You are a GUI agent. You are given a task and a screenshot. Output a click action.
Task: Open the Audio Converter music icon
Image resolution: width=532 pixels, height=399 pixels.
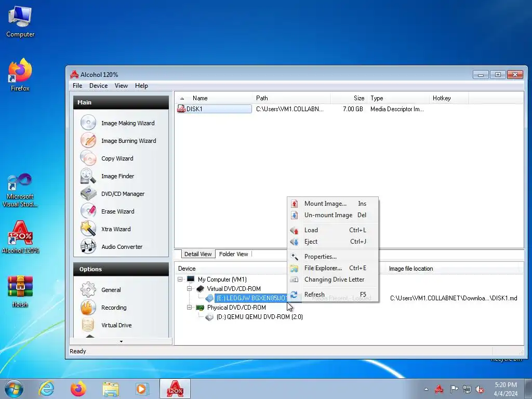(x=88, y=246)
